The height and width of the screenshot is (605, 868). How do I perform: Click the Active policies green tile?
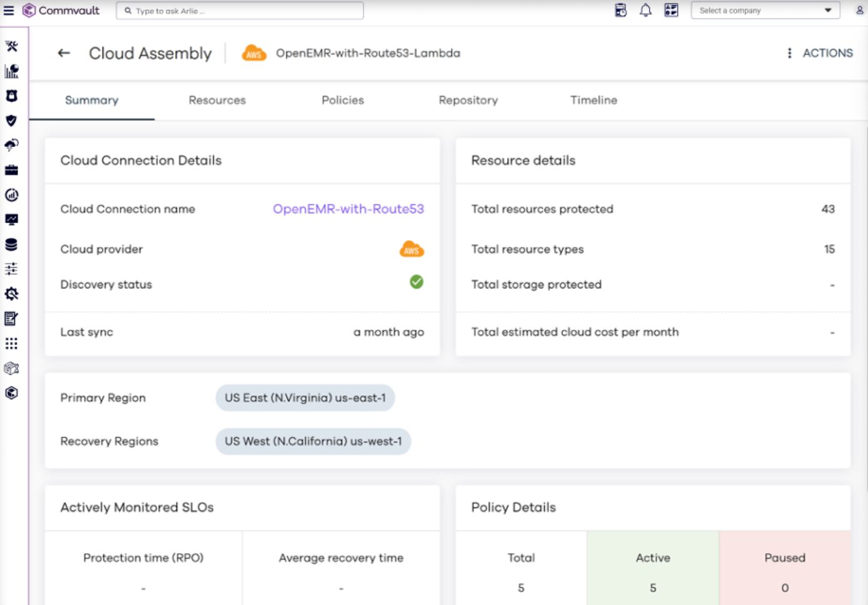click(653, 568)
